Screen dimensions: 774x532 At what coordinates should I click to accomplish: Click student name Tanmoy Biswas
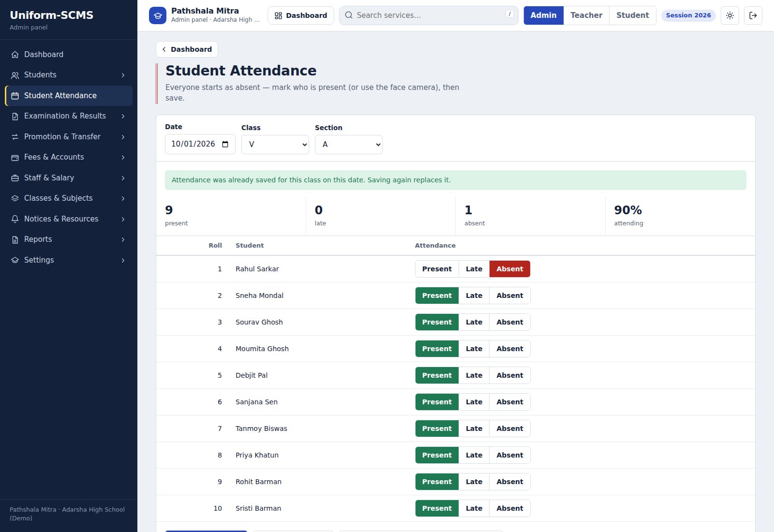coord(261,429)
